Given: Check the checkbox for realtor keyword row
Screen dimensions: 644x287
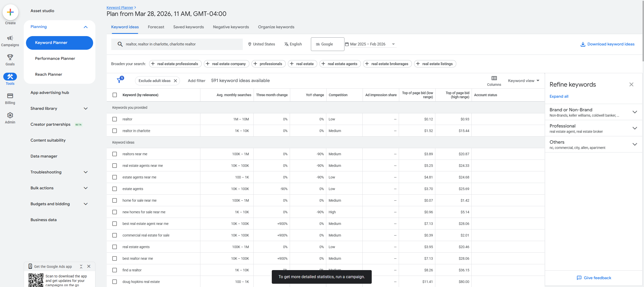Looking at the screenshot, I should (x=115, y=119).
